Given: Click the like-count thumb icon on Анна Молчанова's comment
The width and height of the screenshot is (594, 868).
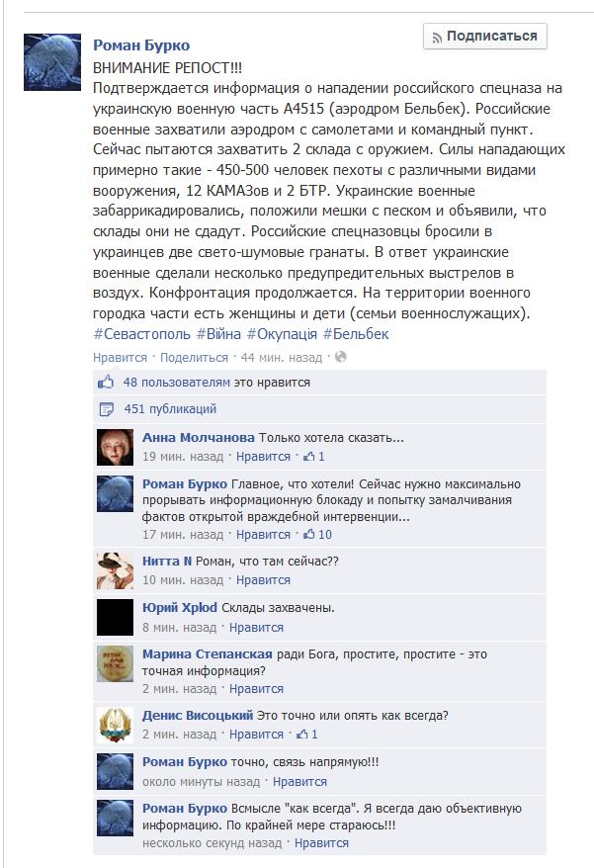Looking at the screenshot, I should click(x=309, y=457).
